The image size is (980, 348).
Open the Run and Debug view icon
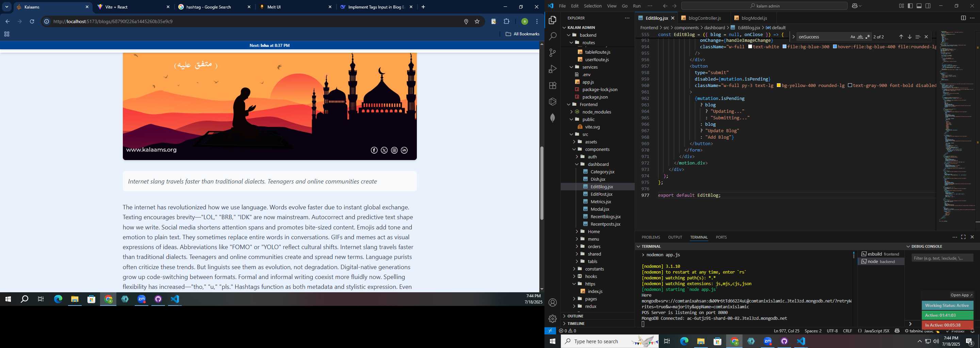point(552,69)
